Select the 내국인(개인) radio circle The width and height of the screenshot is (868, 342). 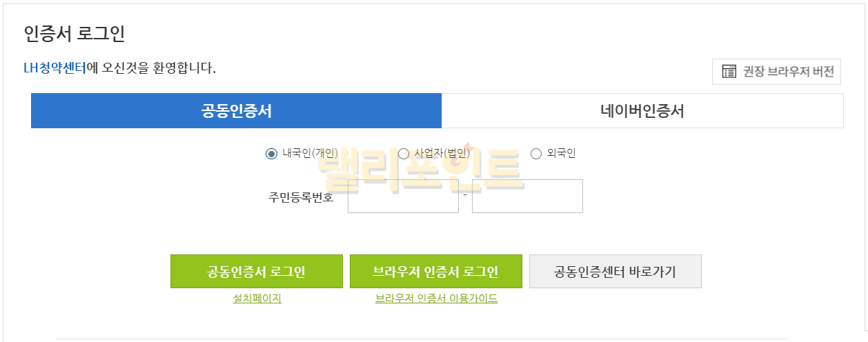[x=271, y=154]
